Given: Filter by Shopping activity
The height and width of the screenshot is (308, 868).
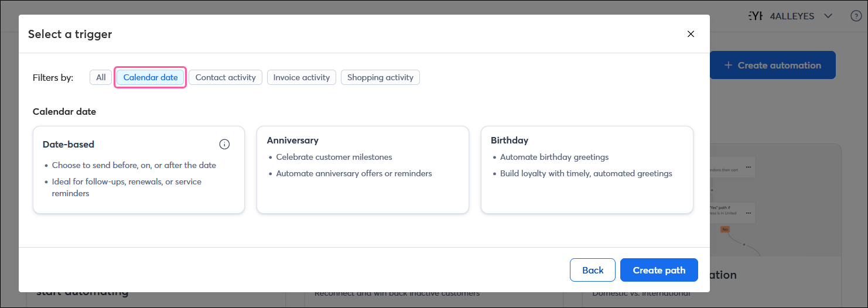Looking at the screenshot, I should (380, 77).
